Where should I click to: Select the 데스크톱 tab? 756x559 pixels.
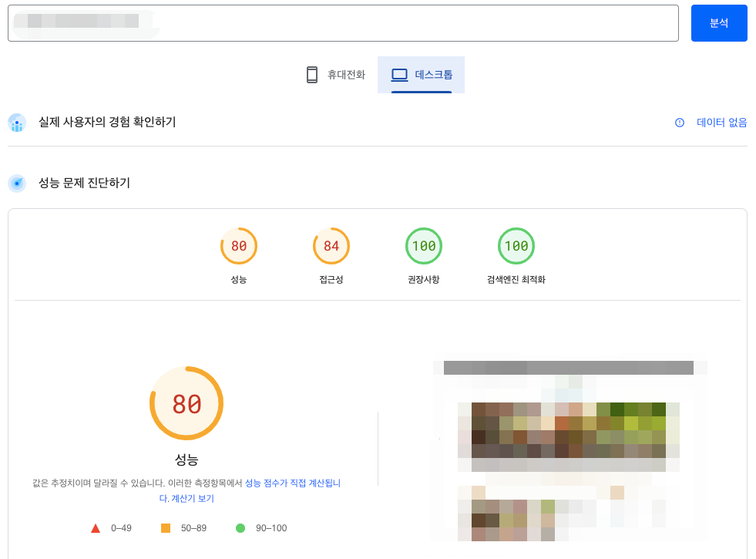[x=421, y=74]
